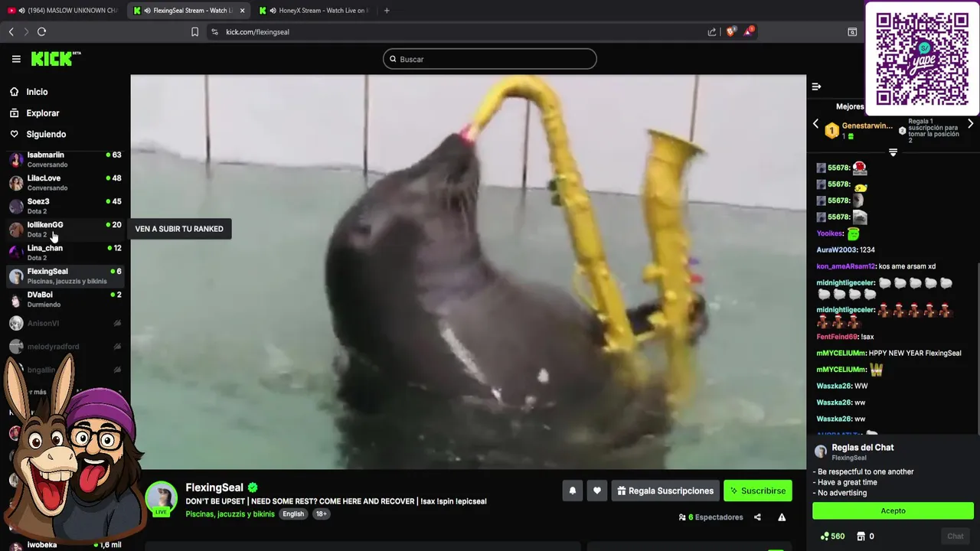980x551 pixels.
Task: Open offline channel AnisonVI
Action: coord(65,324)
